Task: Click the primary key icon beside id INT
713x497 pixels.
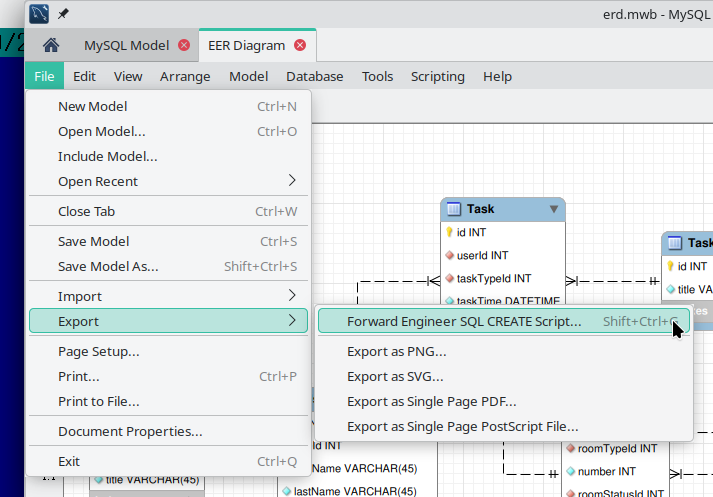Action: pos(449,232)
